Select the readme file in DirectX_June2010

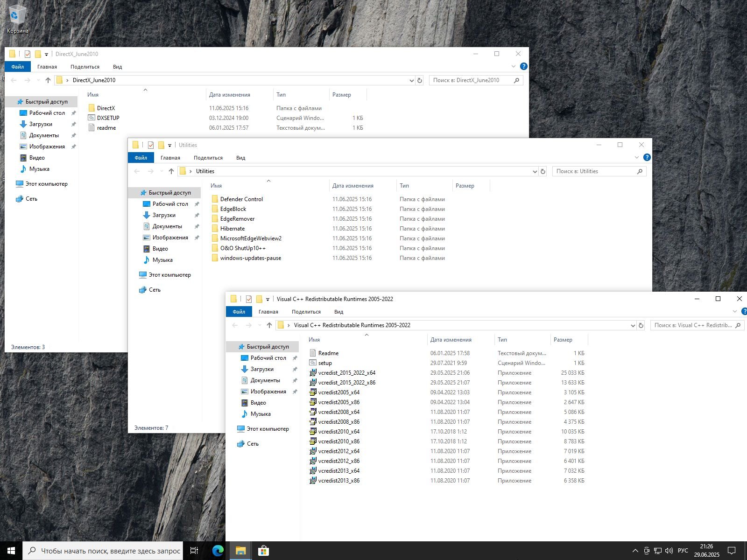pos(106,128)
